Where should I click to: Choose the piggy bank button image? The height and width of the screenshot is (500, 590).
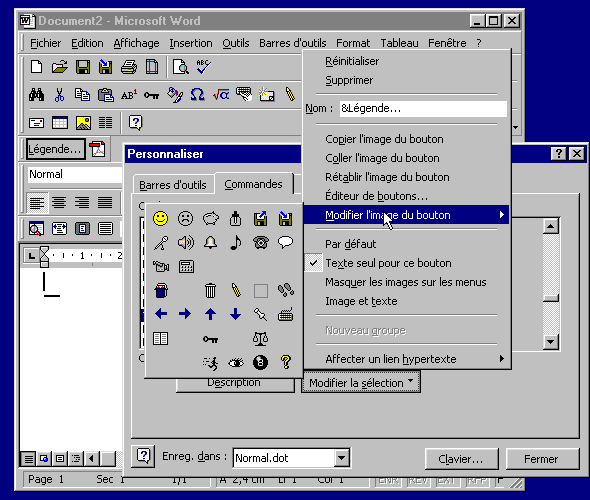tap(211, 219)
